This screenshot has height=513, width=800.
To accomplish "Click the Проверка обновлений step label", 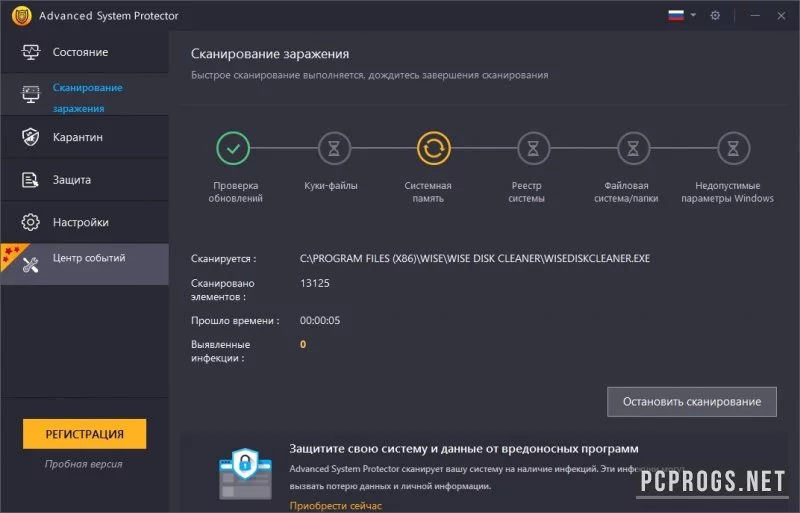I will pyautogui.click(x=235, y=192).
